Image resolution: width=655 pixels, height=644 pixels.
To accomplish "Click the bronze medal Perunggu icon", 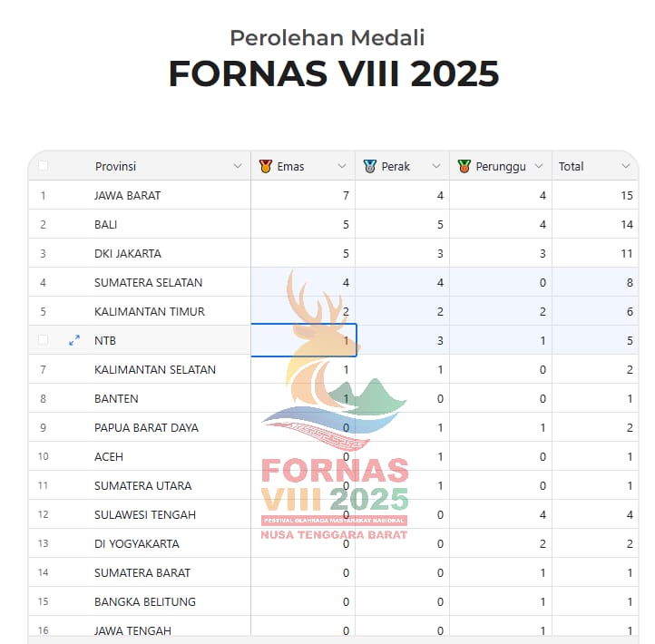I will (x=464, y=166).
